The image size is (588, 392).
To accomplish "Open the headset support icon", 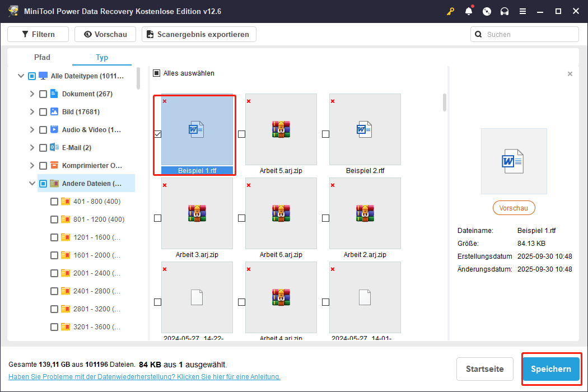I will [505, 11].
